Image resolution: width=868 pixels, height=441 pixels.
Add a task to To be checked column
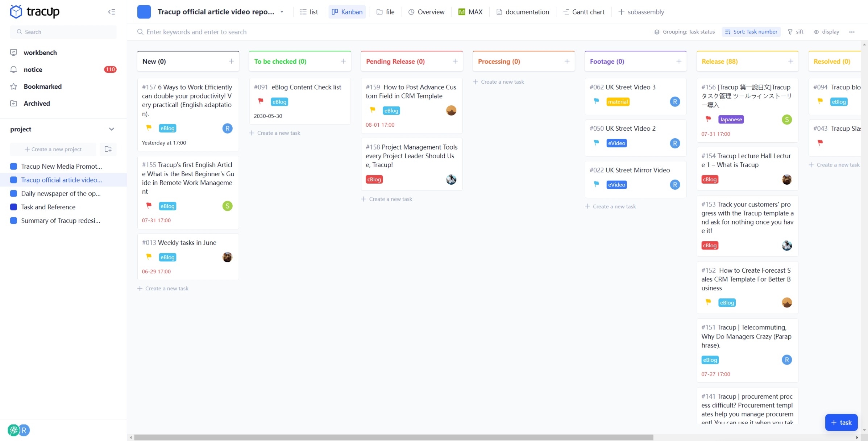point(343,62)
